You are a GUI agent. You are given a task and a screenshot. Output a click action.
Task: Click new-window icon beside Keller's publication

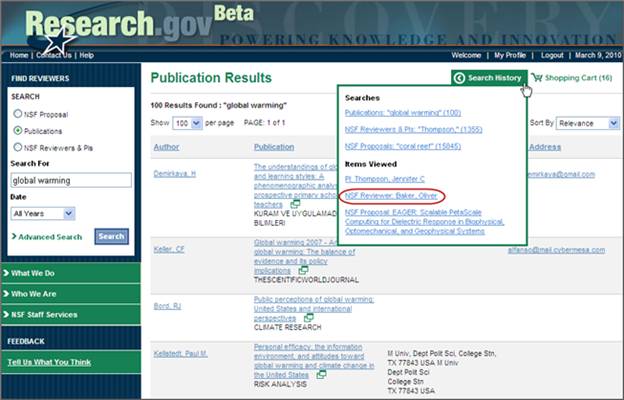(x=297, y=271)
